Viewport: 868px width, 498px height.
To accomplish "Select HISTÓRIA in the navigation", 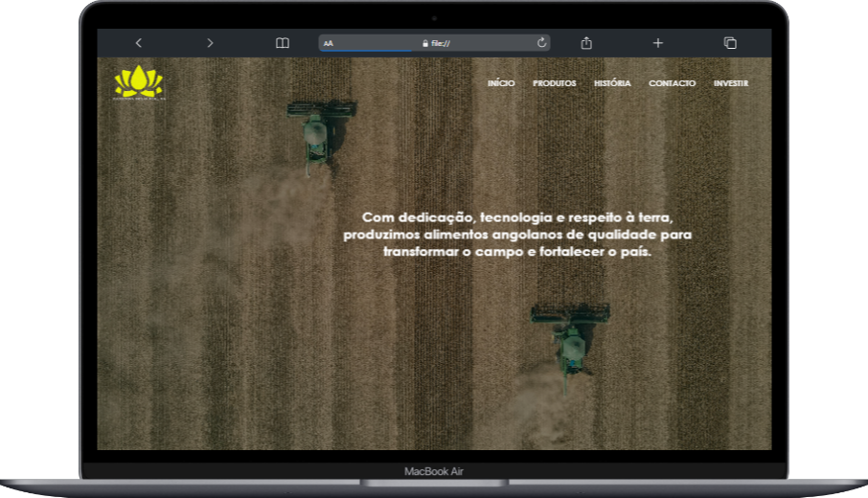I will 612,83.
